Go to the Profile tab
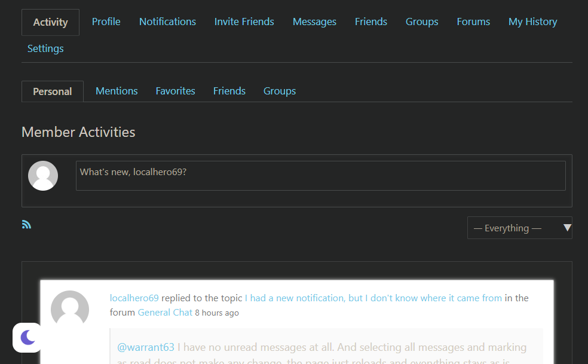 [106, 22]
